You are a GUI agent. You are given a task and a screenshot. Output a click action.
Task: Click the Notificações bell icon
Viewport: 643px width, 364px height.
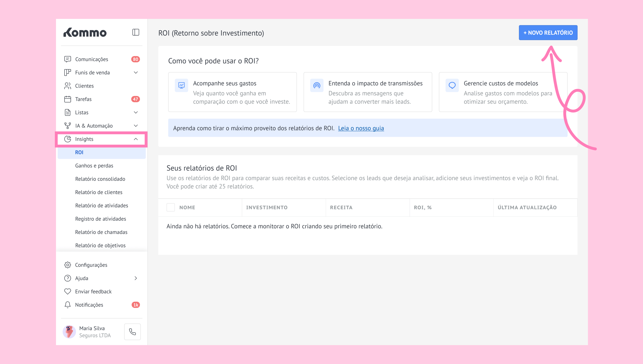coord(68,304)
